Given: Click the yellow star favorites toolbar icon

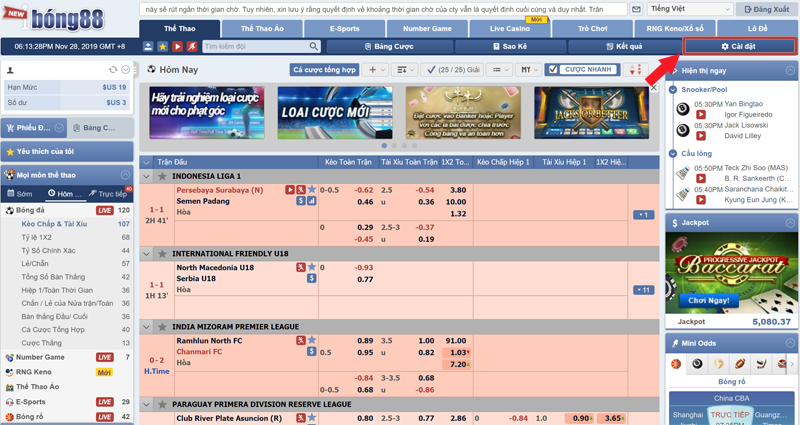Looking at the screenshot, I should (162, 46).
